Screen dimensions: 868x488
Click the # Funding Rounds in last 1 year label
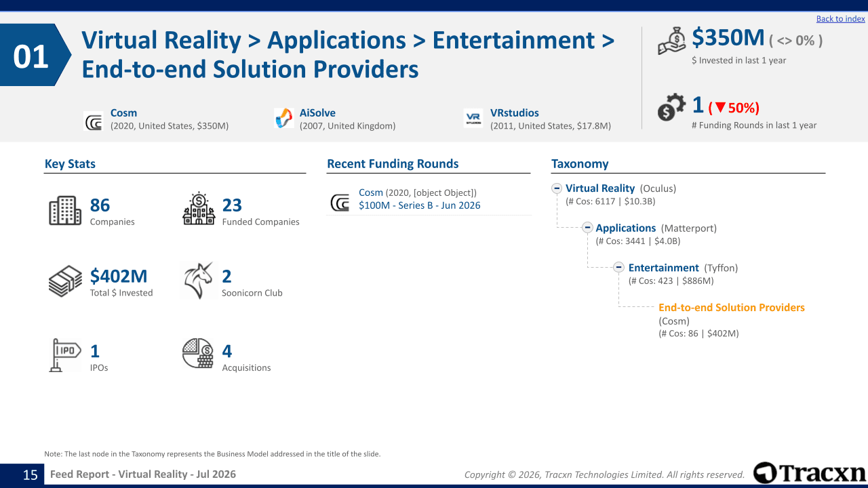[x=754, y=125]
